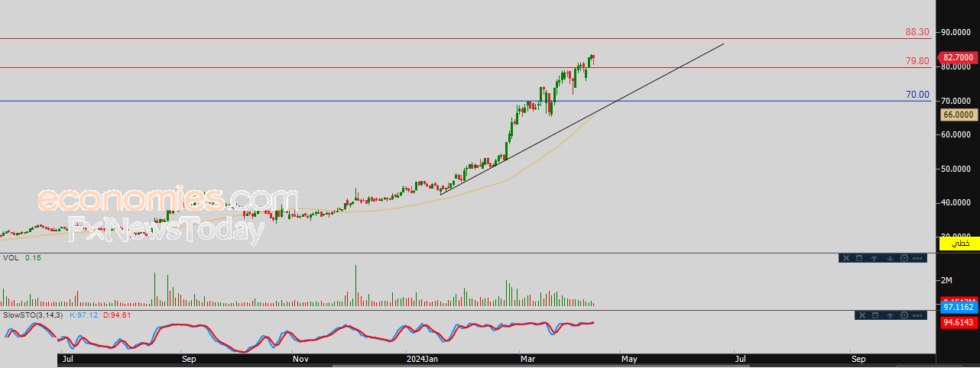Click the yellow chart type button
Screen dimensions: 980x368
(959, 243)
